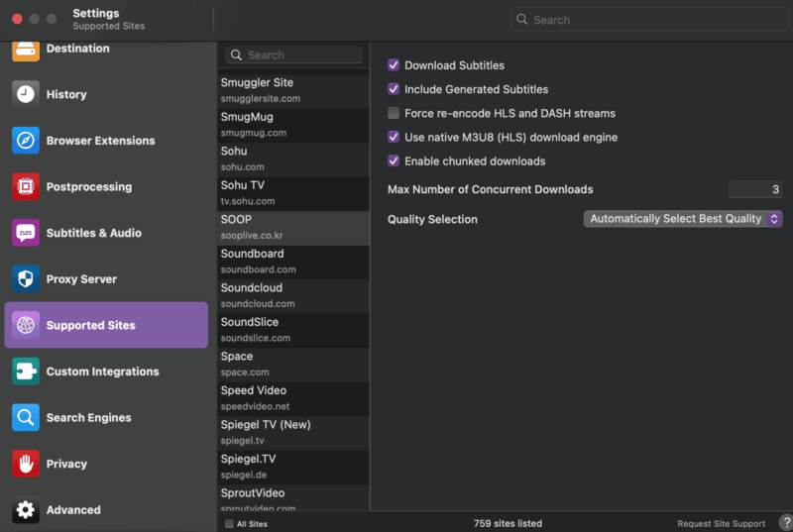Image resolution: width=793 pixels, height=532 pixels.
Task: Check the All Sites checkbox
Action: coord(229,523)
